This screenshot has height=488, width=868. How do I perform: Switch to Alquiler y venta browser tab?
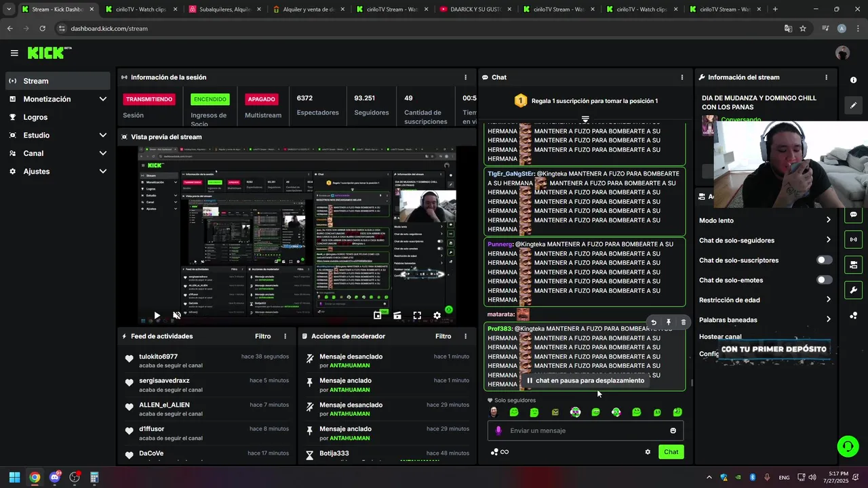pyautogui.click(x=307, y=9)
